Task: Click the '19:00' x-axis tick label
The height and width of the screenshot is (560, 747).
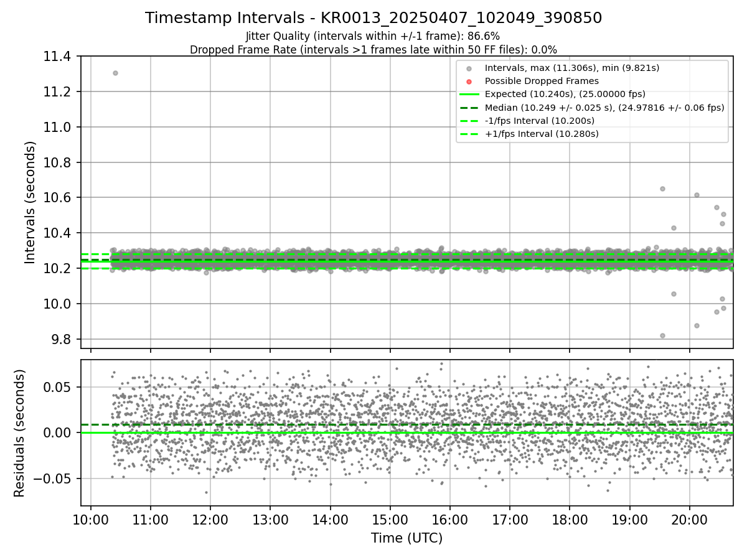Action: tap(629, 520)
